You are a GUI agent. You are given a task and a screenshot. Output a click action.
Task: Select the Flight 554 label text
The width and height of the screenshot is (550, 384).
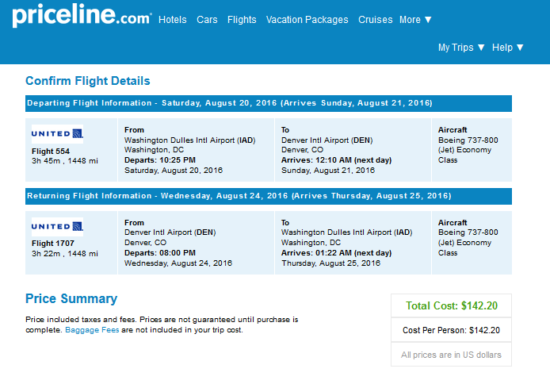(x=51, y=151)
